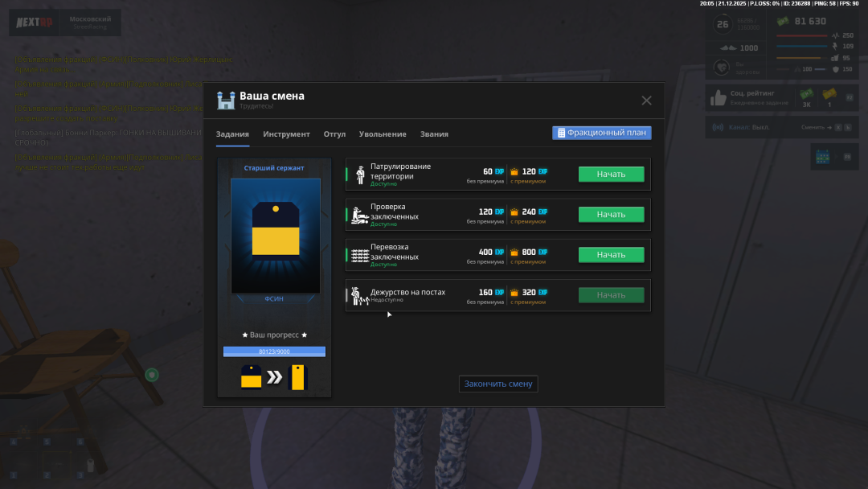Click the Старший сержант rank badge image
868x489 pixels.
274,236
